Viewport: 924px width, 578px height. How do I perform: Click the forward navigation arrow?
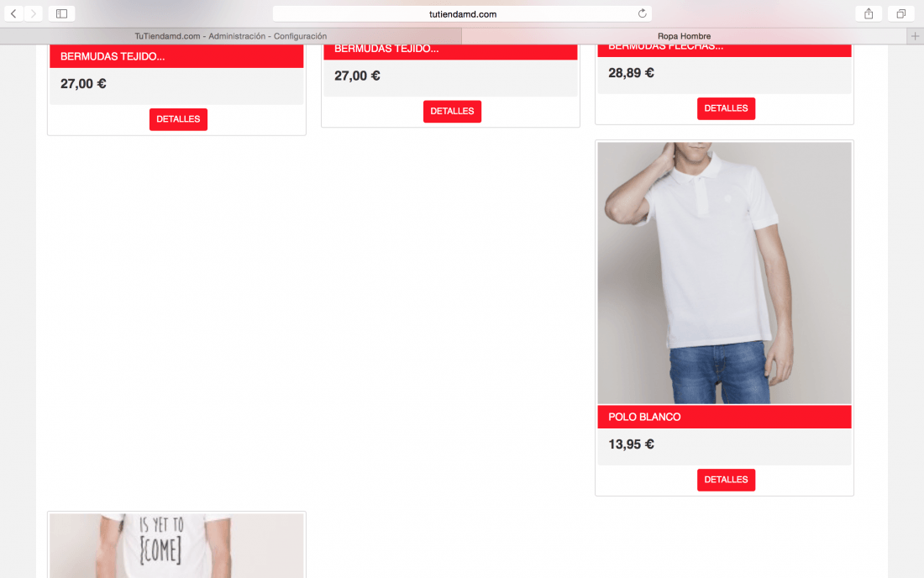tap(34, 13)
